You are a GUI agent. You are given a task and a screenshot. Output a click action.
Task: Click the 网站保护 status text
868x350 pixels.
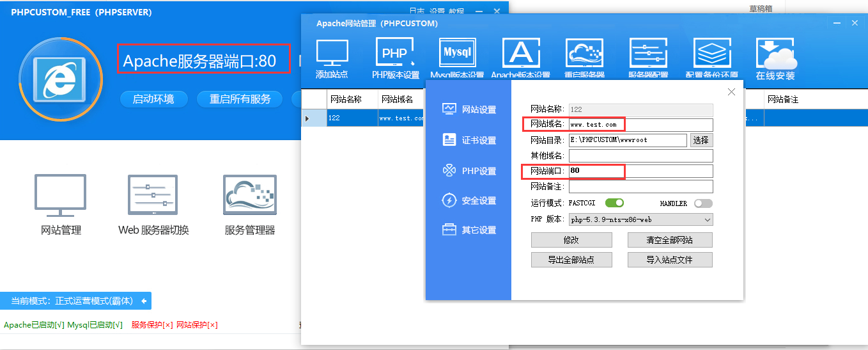click(x=197, y=325)
